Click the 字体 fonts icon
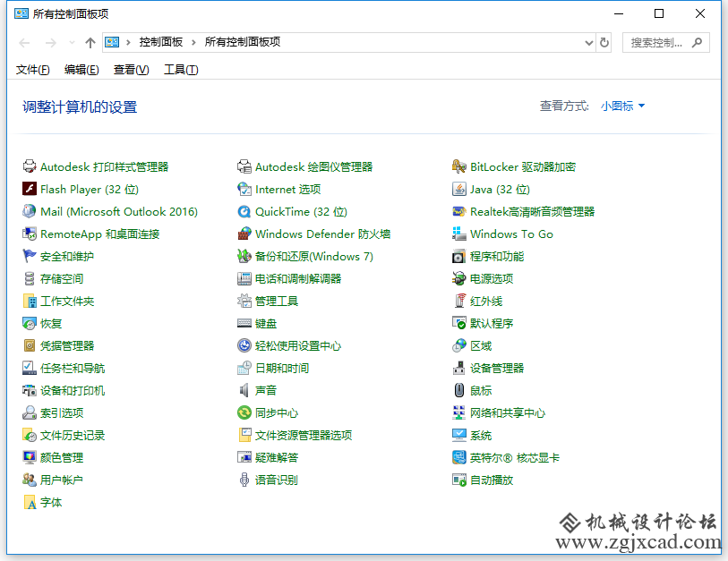Image resolution: width=728 pixels, height=561 pixels. [x=30, y=502]
